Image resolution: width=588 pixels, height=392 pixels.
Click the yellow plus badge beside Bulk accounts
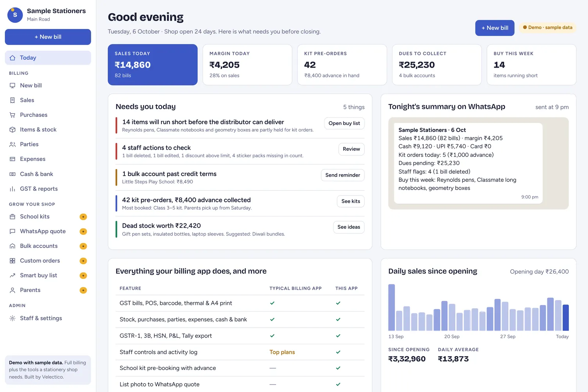point(83,246)
